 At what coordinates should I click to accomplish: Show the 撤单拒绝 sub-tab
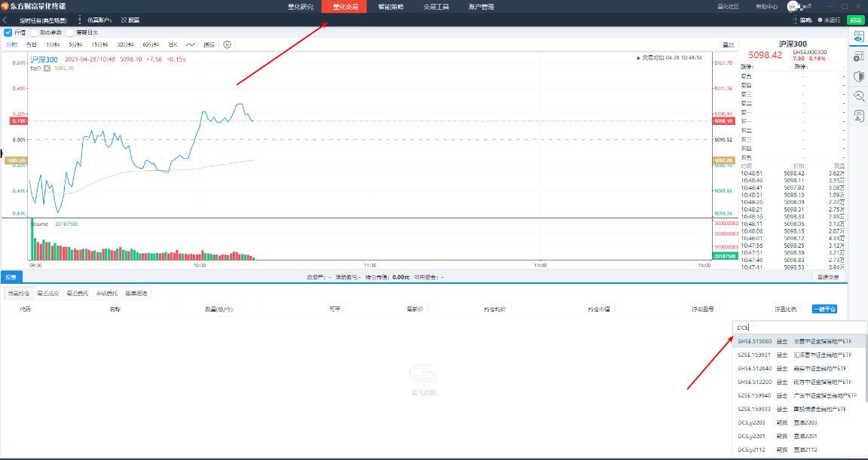[136, 293]
